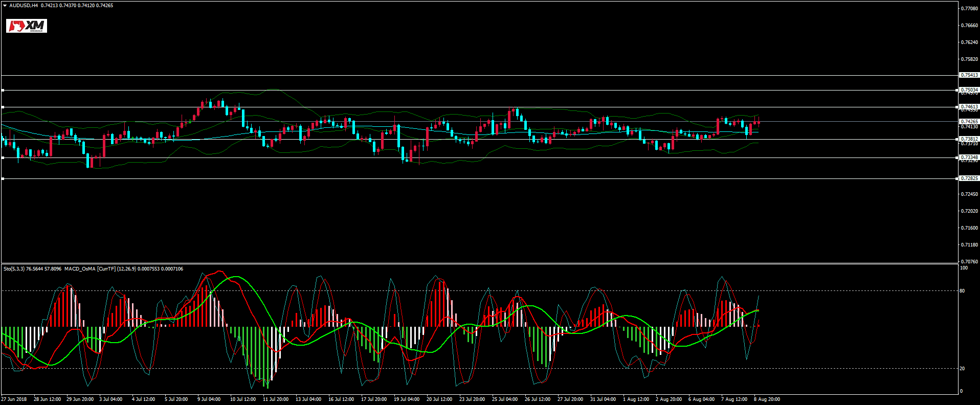
Task: Click the 17 Jul 20:00 time axis label
Action: click(374, 399)
